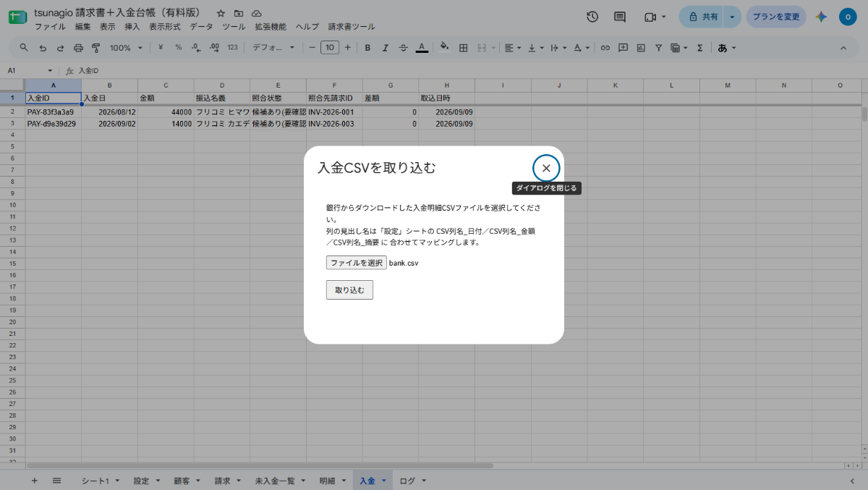This screenshot has height=490, width=868.
Task: Click the プランを変更 button
Action: click(x=776, y=17)
